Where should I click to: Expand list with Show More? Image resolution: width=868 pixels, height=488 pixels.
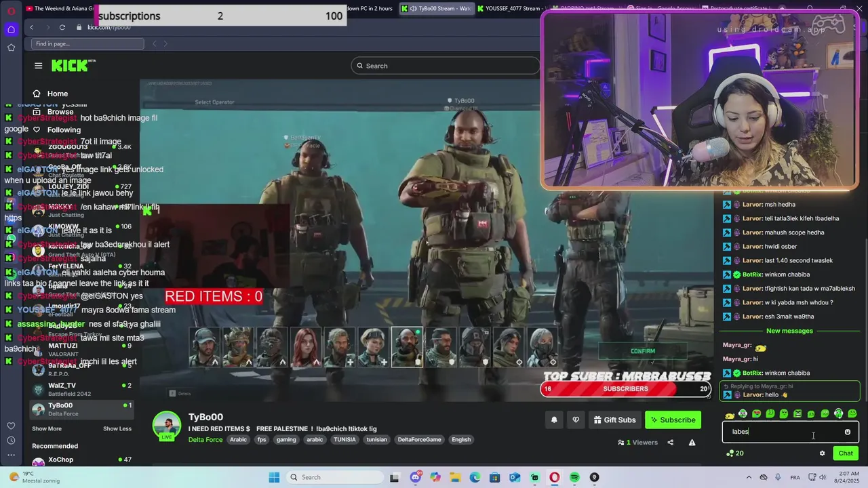pyautogui.click(x=47, y=428)
